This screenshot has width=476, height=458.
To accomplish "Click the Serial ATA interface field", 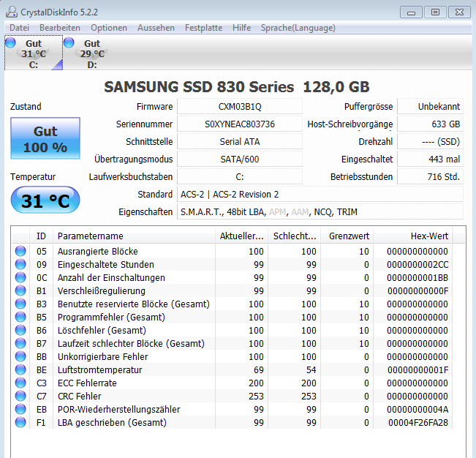I will tap(240, 142).
